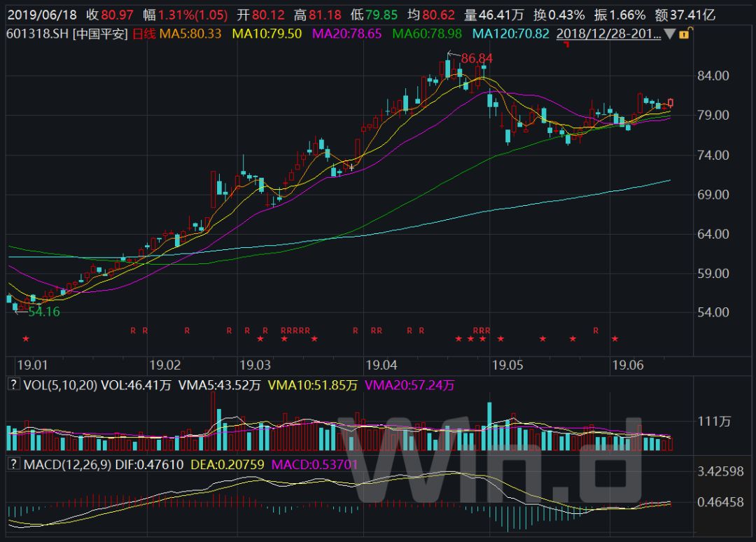Select the green MA60:78.98 label
The height and width of the screenshot is (542, 756).
pos(427,34)
